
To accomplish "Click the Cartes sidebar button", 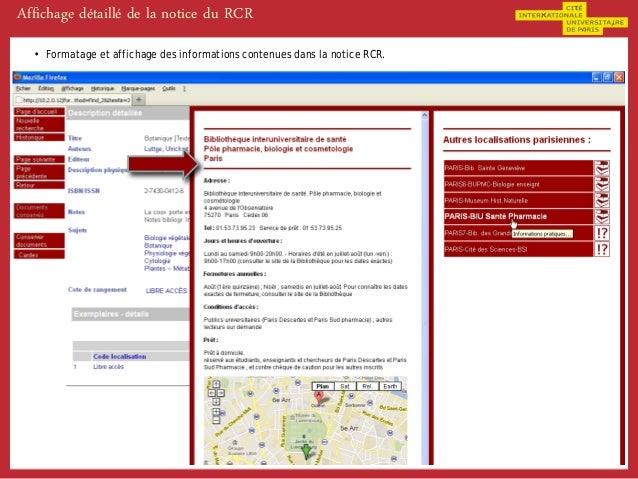I will point(39,255).
